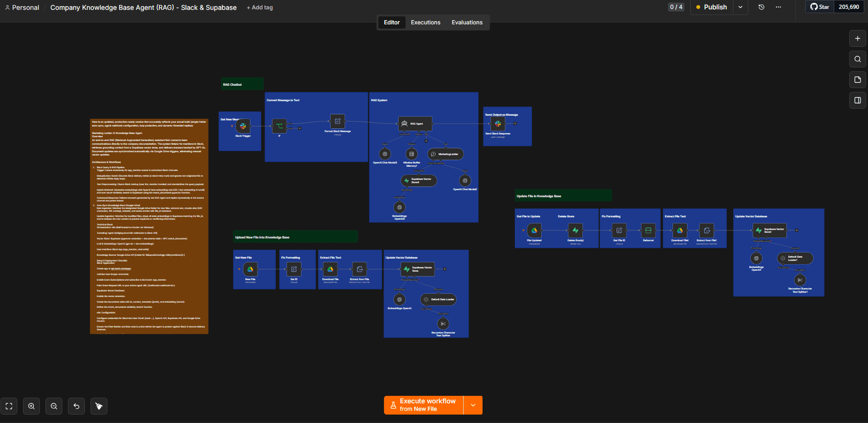This screenshot has height=423, width=868.
Task: Switch to the Executions tab
Action: click(x=426, y=22)
